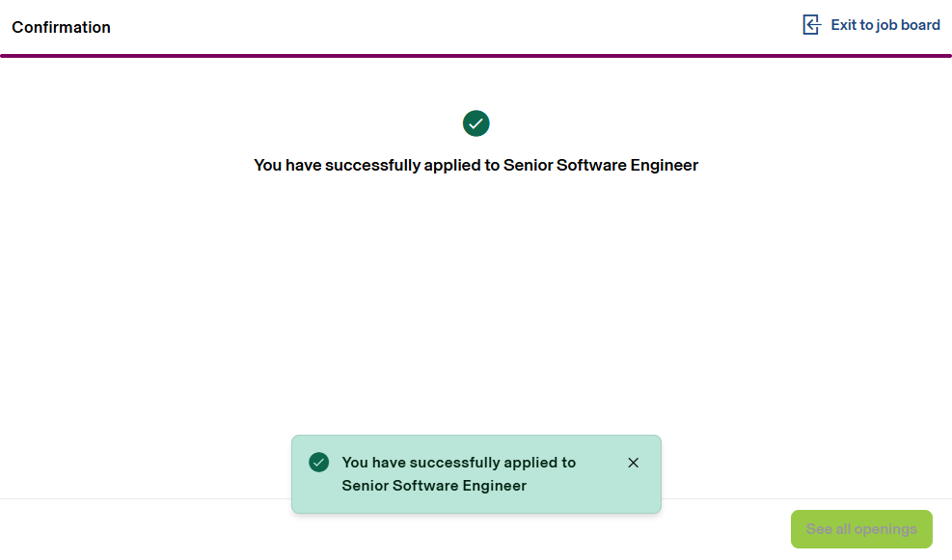952x560 pixels.
Task: Select the word "Confirmation" in the header
Action: click(61, 27)
